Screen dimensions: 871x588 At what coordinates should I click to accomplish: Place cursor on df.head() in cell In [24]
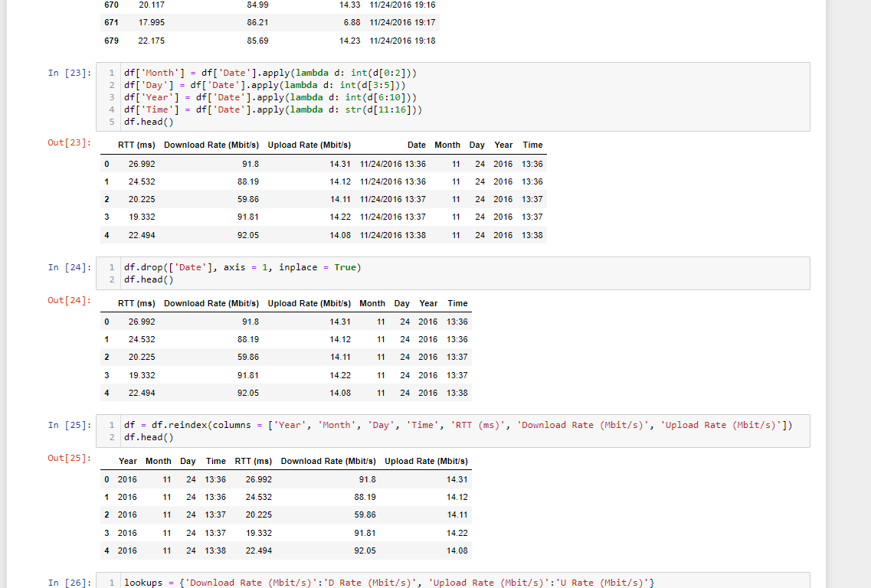pyautogui.click(x=149, y=279)
